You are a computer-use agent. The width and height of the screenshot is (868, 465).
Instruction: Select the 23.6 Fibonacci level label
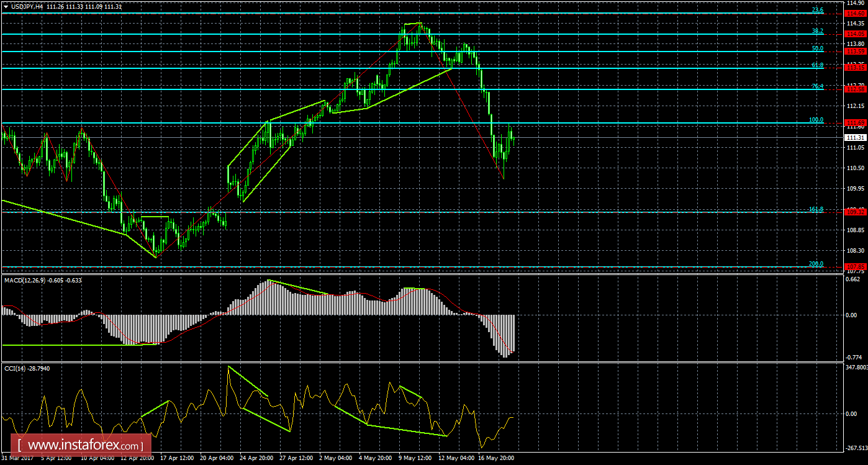pos(817,11)
